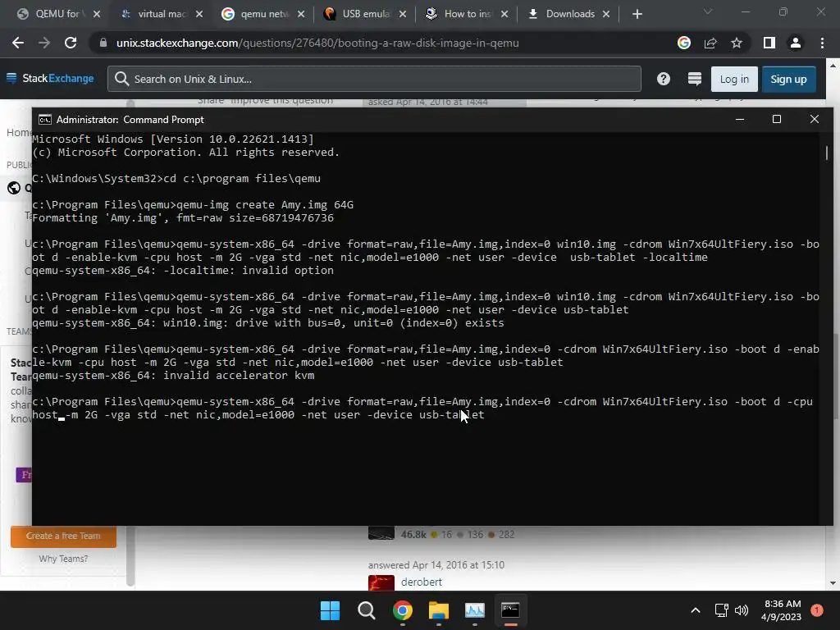Screen dimensions: 840x630
Task: Open the Stack Exchange sites list icon
Action: [694, 79]
